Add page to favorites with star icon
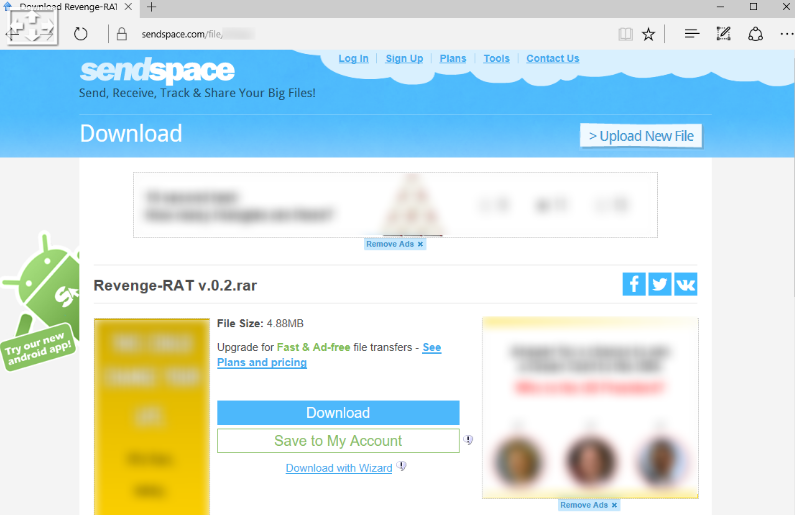795x515 pixels. (648, 34)
